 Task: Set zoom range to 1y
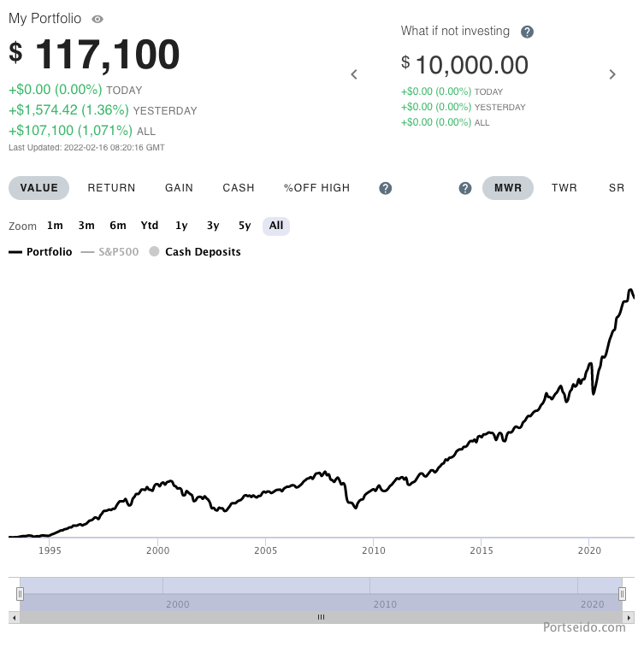click(x=181, y=226)
